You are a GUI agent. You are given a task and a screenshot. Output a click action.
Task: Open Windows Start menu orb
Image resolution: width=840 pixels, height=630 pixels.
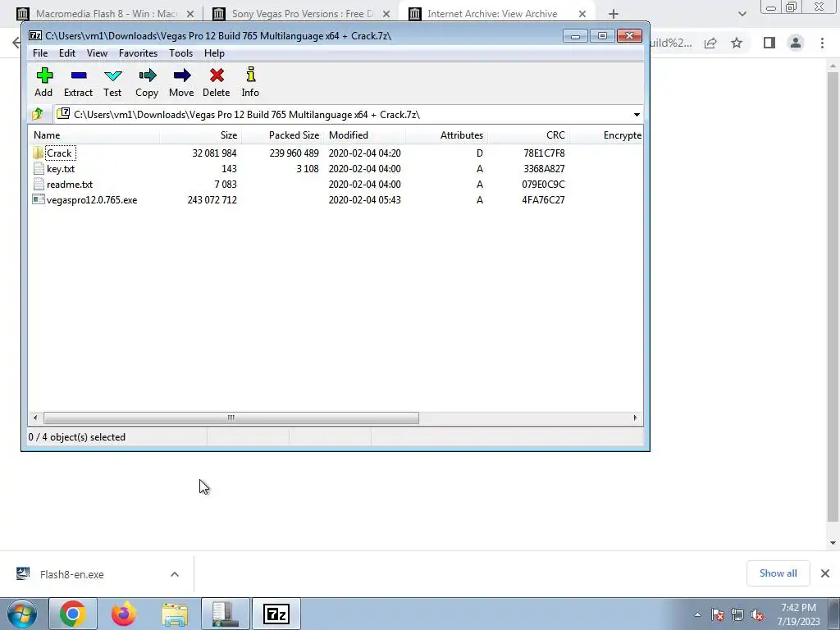(x=21, y=614)
